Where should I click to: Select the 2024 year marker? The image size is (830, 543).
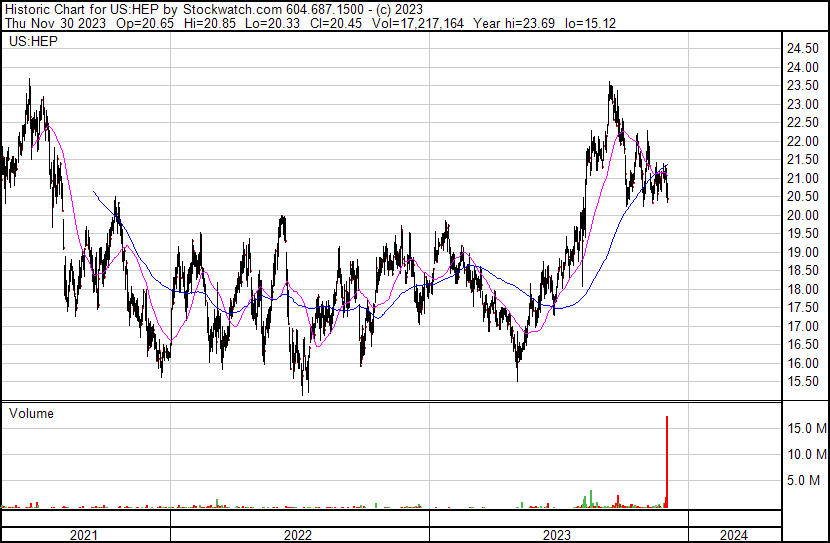click(x=732, y=535)
